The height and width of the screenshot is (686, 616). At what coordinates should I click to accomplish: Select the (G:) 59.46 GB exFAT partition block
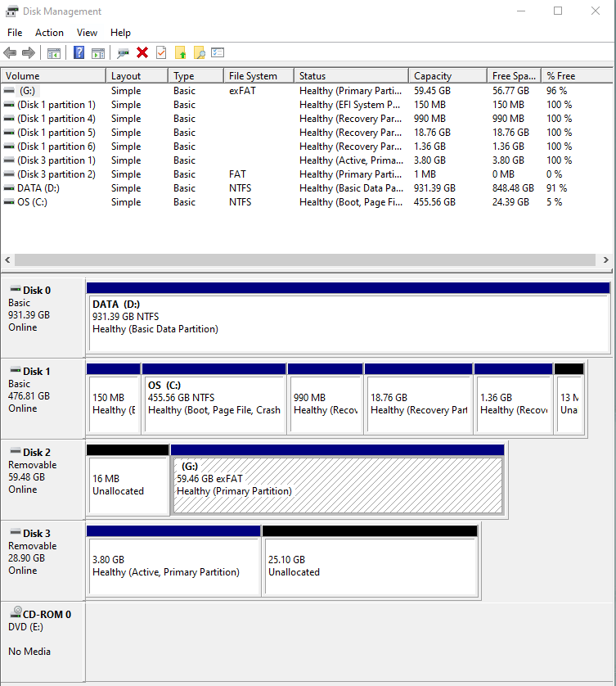point(338,480)
